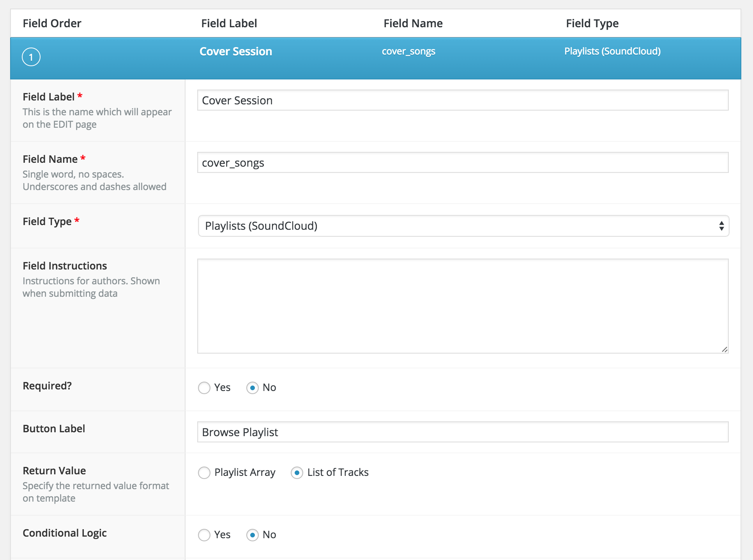
Task: Enable Conditional Logic with Yes
Action: point(204,535)
